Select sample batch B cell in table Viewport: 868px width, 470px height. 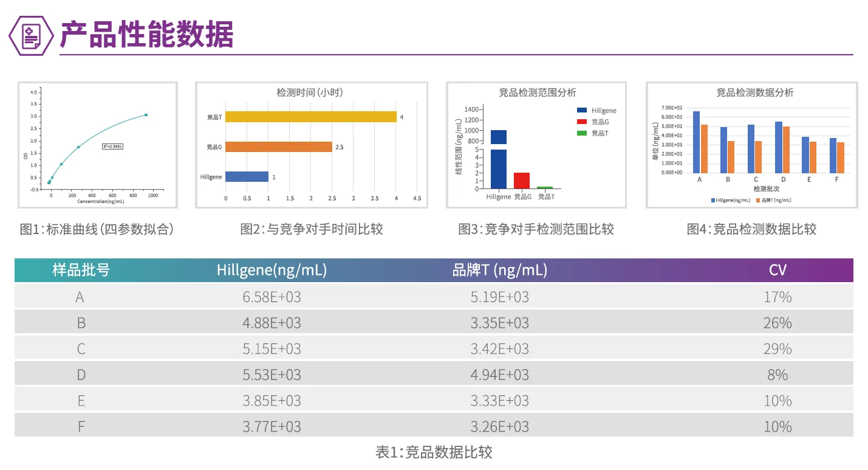click(81, 323)
